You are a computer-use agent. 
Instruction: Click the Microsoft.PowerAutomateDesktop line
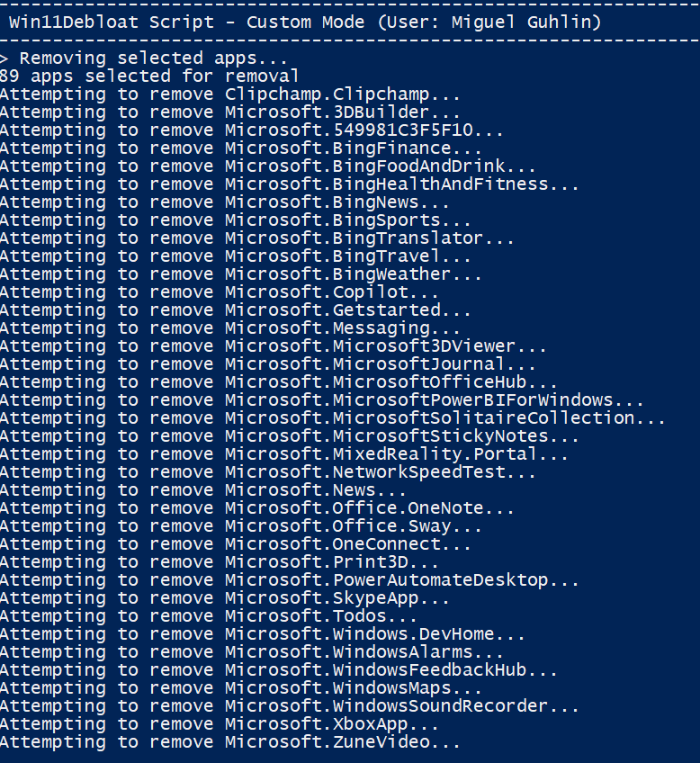[290, 580]
